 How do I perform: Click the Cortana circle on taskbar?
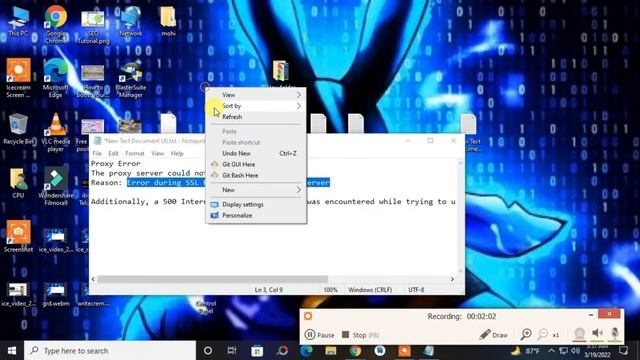click(207, 351)
